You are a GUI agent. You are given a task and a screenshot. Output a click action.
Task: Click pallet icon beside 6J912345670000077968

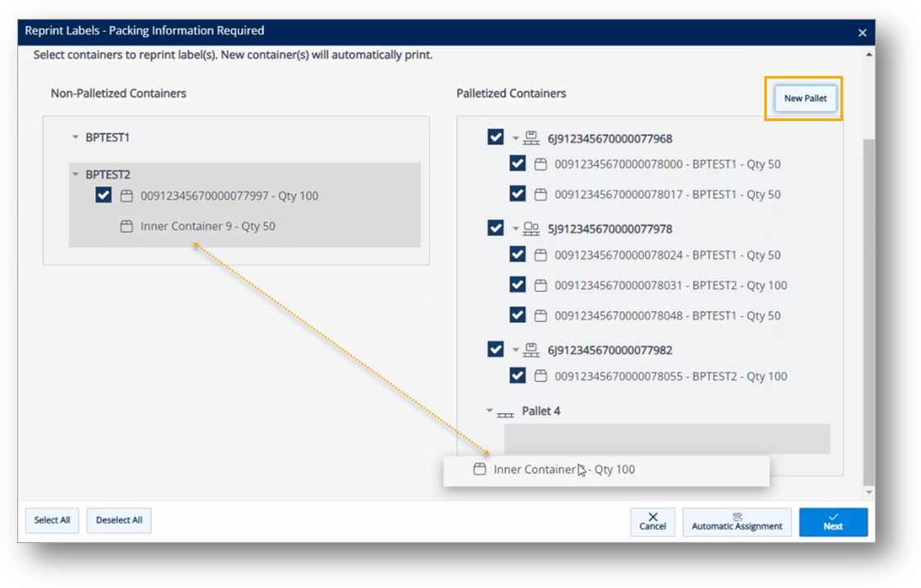pos(532,138)
